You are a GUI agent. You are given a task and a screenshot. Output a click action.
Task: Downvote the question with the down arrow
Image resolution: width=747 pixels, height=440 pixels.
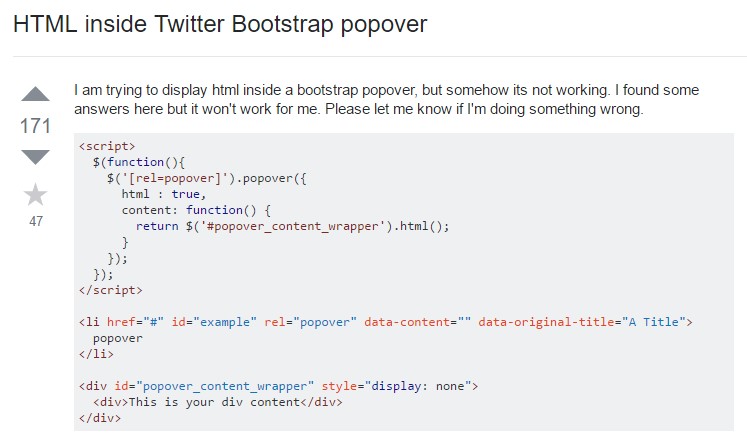pos(35,157)
